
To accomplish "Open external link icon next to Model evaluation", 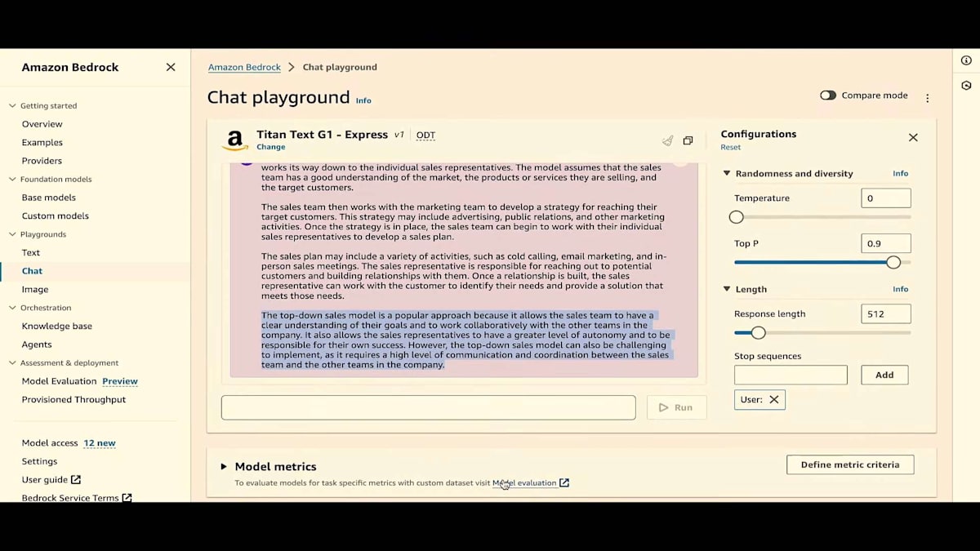I will pyautogui.click(x=564, y=483).
